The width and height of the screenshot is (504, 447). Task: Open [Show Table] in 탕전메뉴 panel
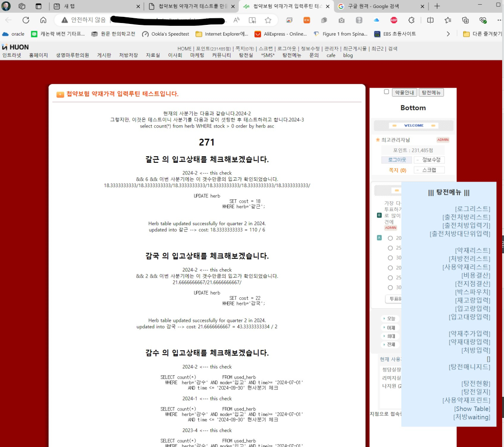tap(472, 409)
